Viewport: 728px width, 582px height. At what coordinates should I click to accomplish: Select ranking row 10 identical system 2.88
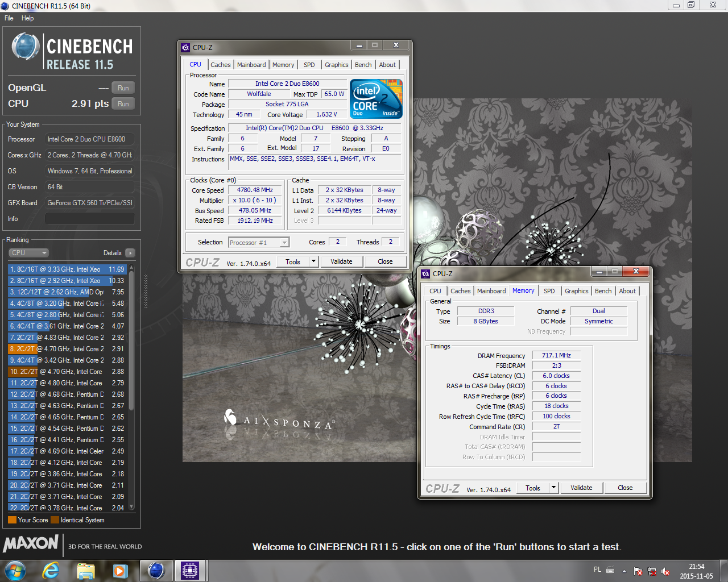pos(67,372)
